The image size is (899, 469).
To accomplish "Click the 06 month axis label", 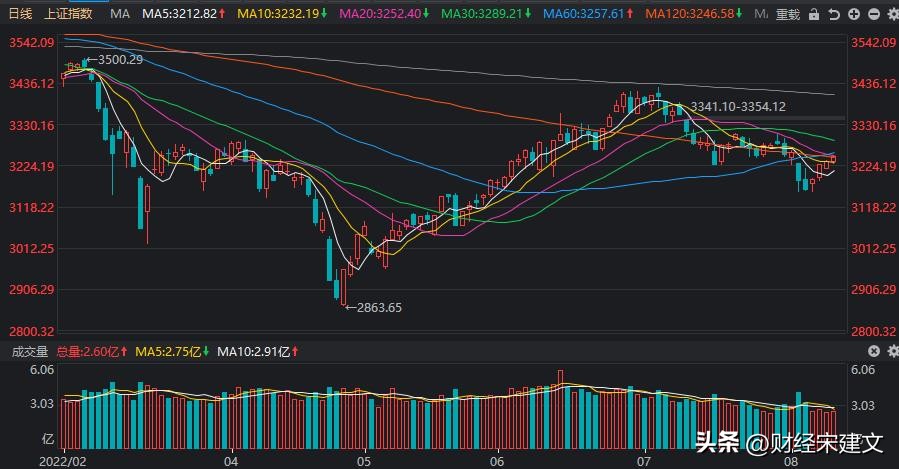I will tap(497, 462).
